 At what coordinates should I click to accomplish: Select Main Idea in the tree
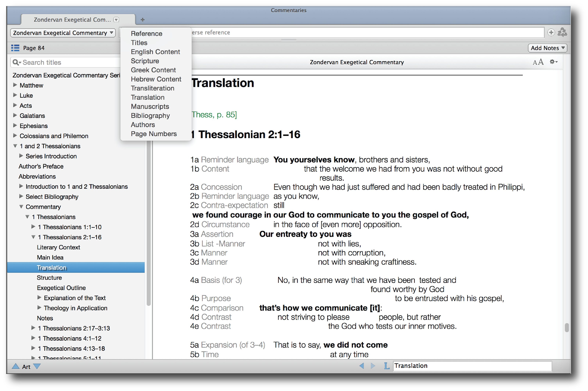point(50,257)
